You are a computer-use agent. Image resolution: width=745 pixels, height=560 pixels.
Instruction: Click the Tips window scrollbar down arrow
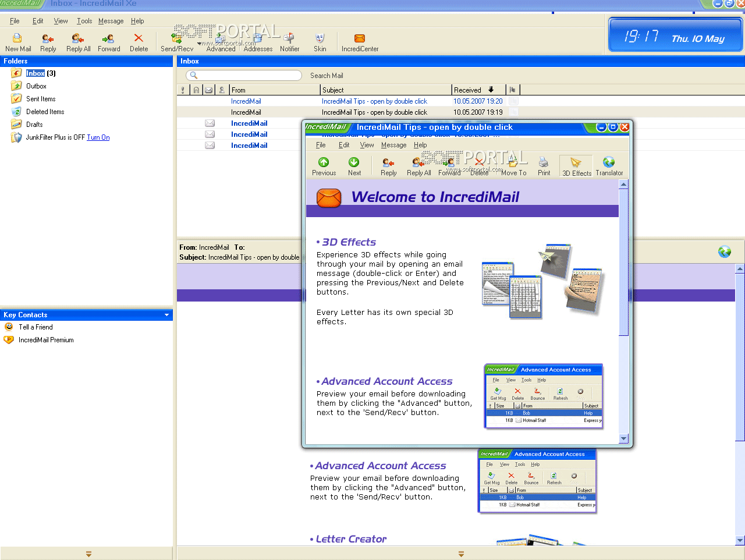pyautogui.click(x=623, y=439)
